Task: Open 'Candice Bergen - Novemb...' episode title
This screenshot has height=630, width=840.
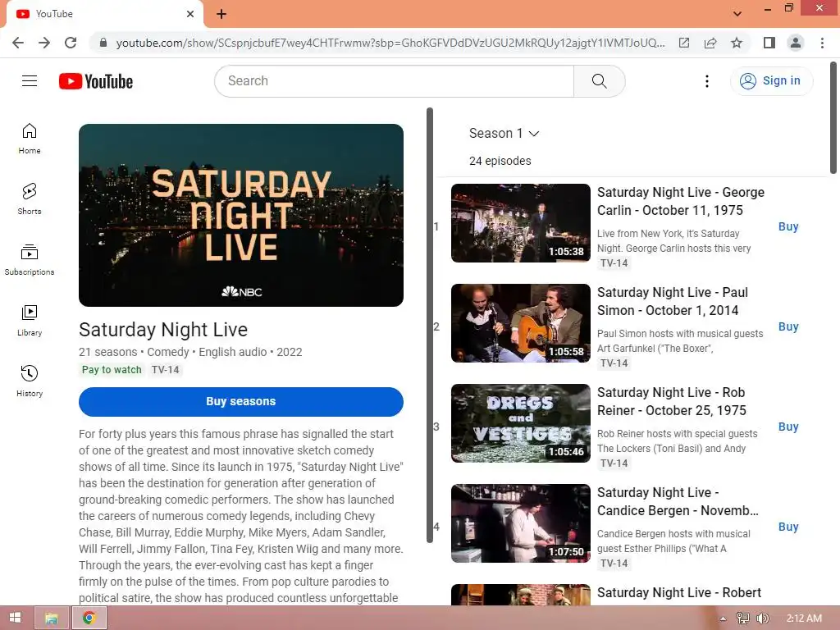Action: coord(678,502)
